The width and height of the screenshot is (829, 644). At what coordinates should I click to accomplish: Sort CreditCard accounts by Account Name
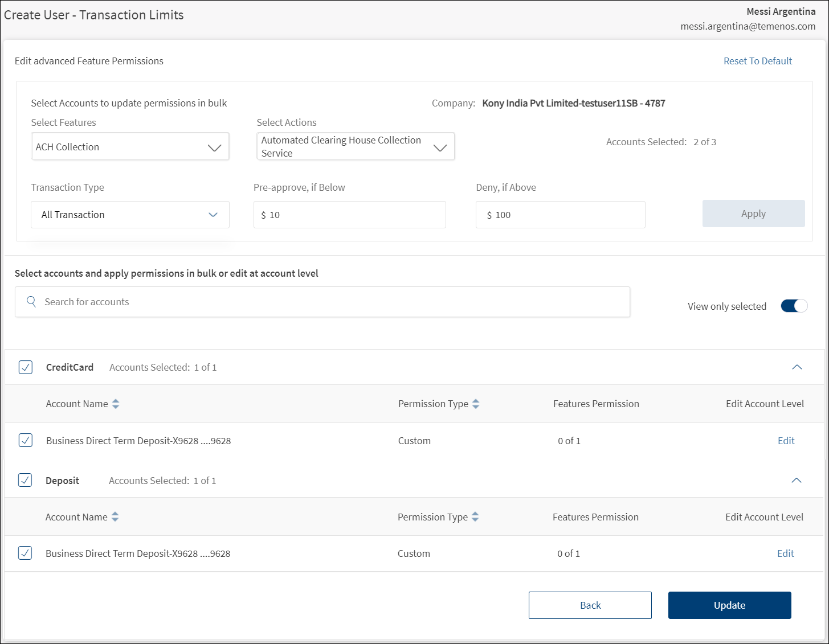point(116,404)
